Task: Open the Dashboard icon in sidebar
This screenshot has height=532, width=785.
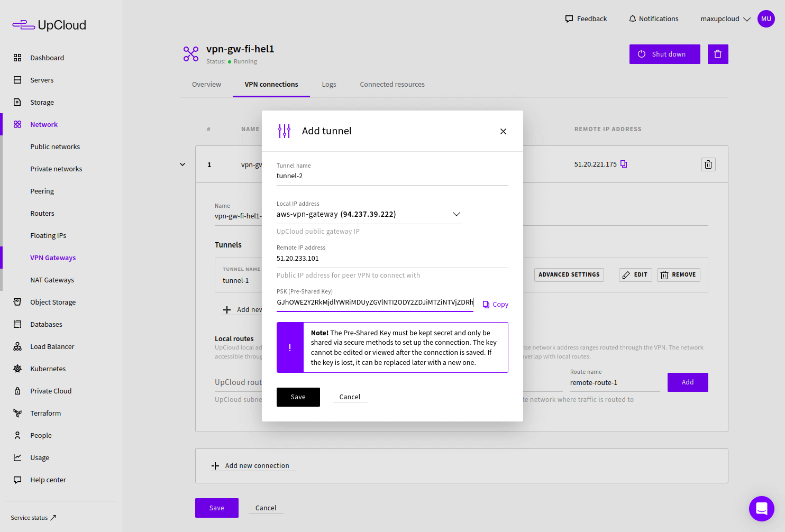Action: click(x=17, y=58)
